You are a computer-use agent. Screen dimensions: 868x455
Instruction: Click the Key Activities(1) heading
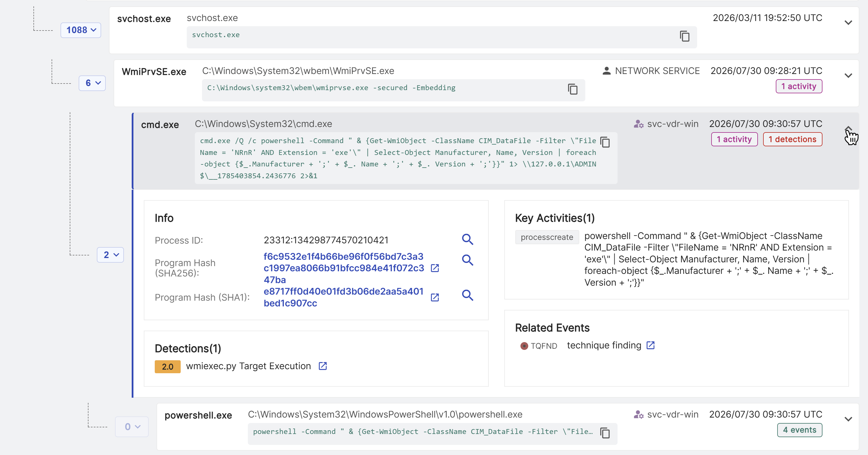coord(555,218)
